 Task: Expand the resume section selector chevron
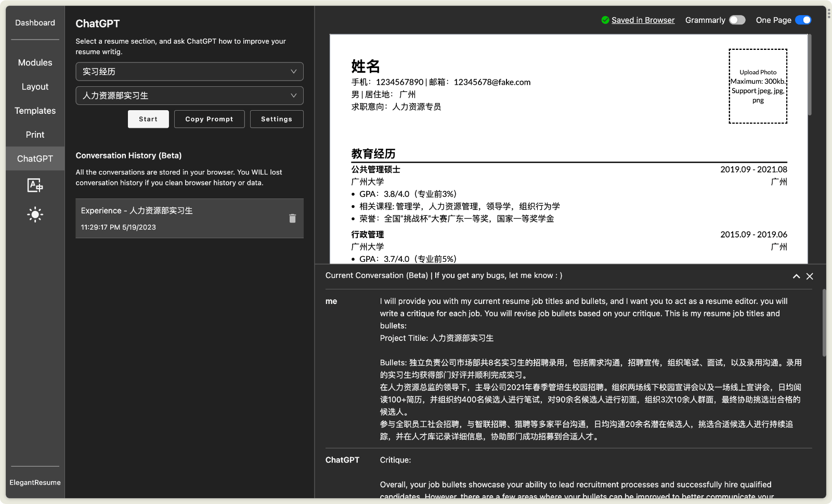point(295,71)
